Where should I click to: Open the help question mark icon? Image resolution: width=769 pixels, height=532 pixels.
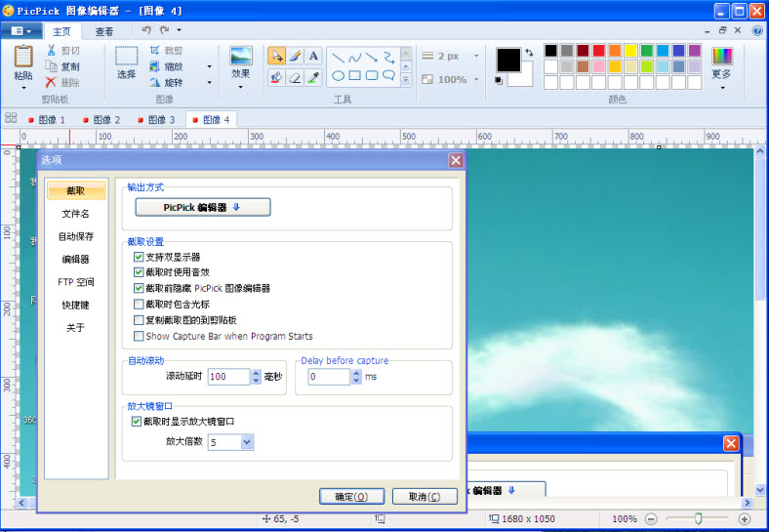[757, 30]
